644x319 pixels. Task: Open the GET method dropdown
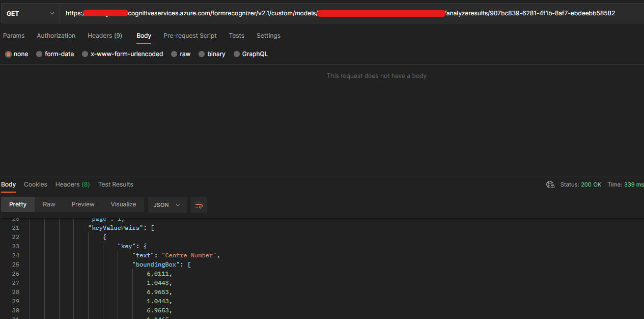pos(30,13)
